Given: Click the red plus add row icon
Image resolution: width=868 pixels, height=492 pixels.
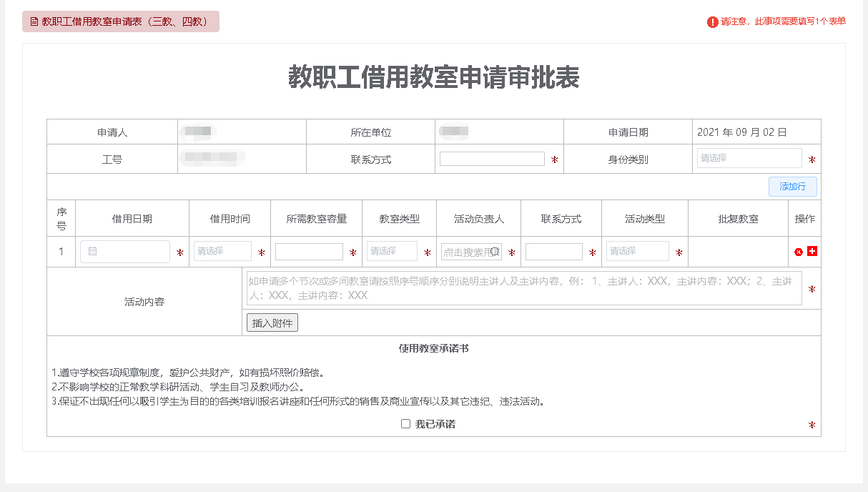Looking at the screenshot, I should pyautogui.click(x=812, y=251).
